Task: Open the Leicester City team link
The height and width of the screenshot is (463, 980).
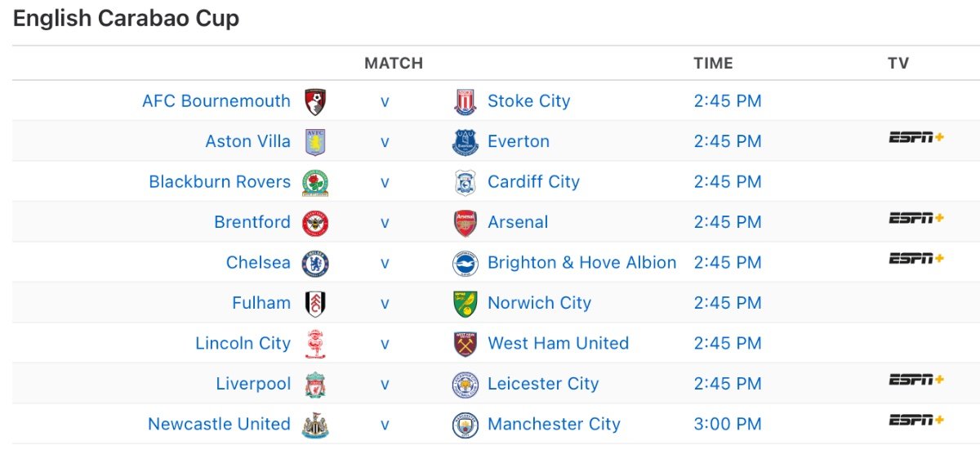Action: 543,383
